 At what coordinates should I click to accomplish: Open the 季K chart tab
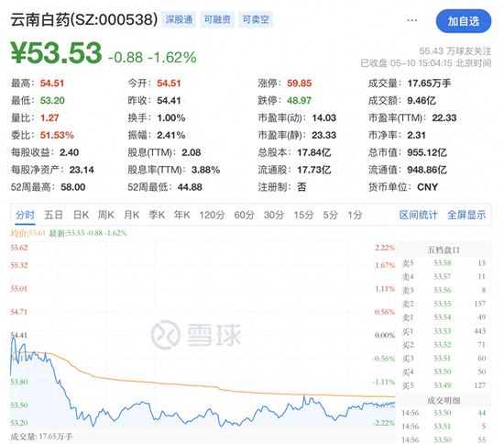[x=157, y=215]
